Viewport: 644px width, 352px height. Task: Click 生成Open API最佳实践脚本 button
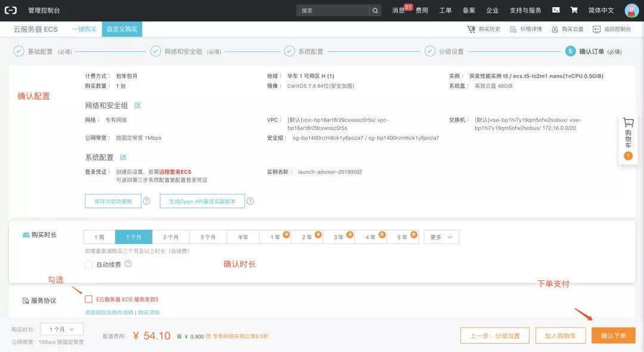(202, 201)
